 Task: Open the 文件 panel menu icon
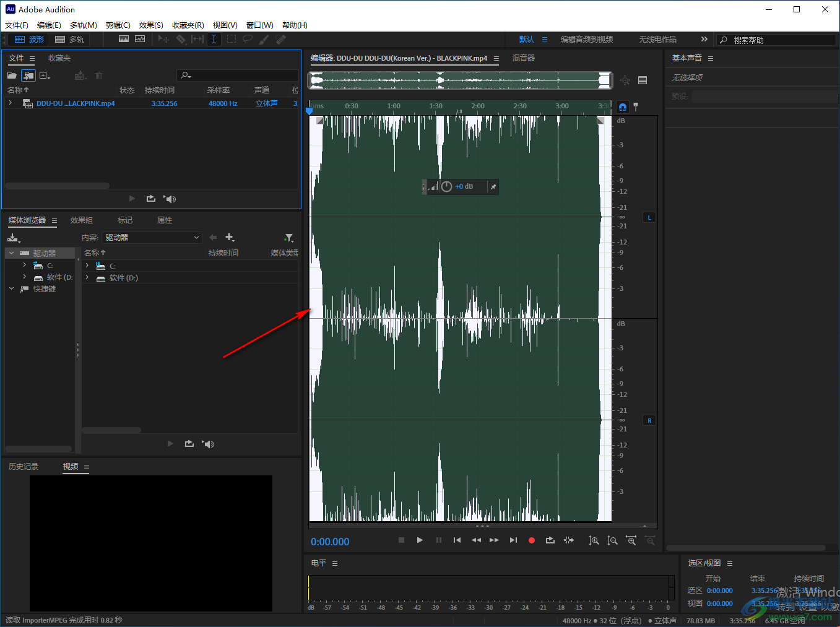point(32,58)
